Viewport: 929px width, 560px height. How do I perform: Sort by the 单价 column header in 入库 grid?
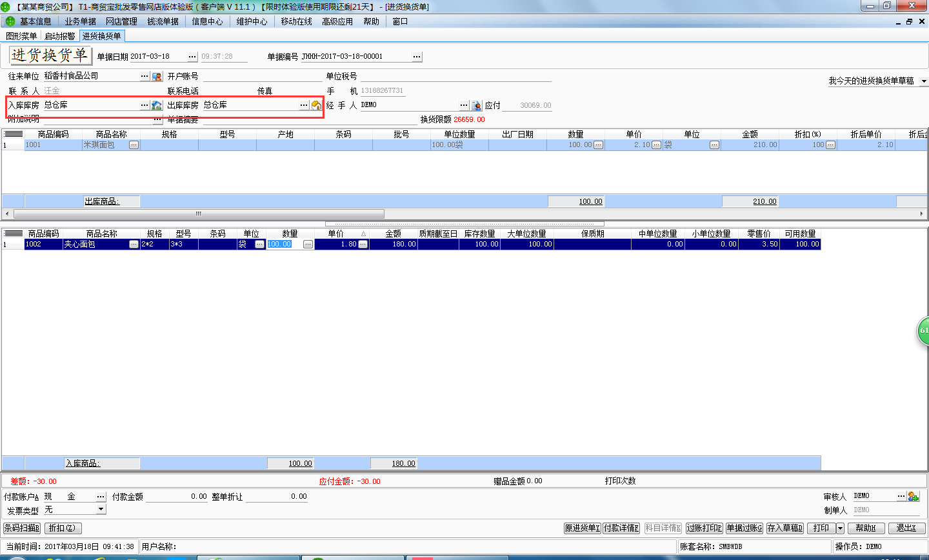pos(336,234)
